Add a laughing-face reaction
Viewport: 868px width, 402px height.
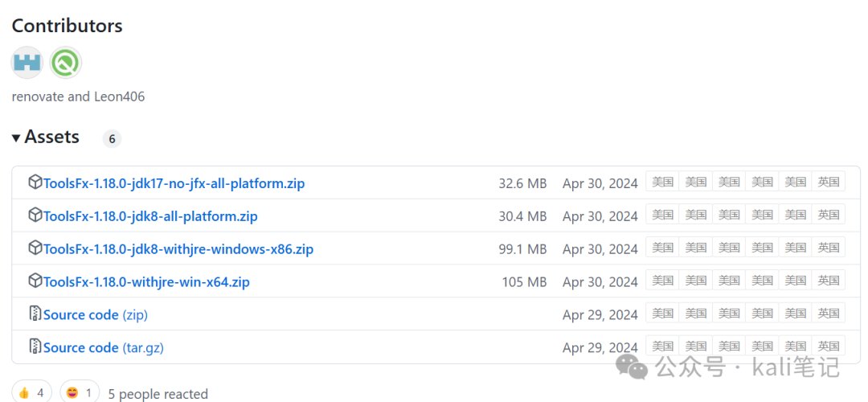(80, 392)
